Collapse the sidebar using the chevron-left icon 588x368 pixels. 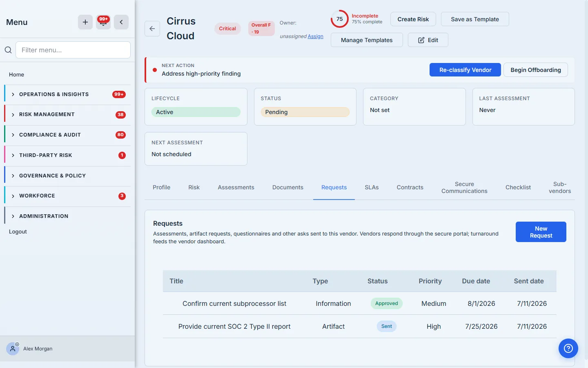click(x=121, y=22)
